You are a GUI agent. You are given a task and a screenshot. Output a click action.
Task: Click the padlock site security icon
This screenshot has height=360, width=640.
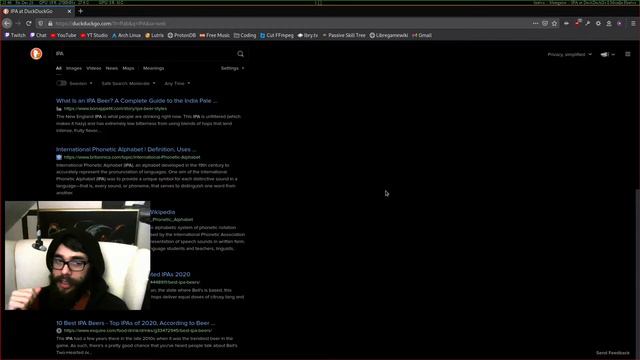(x=50, y=24)
